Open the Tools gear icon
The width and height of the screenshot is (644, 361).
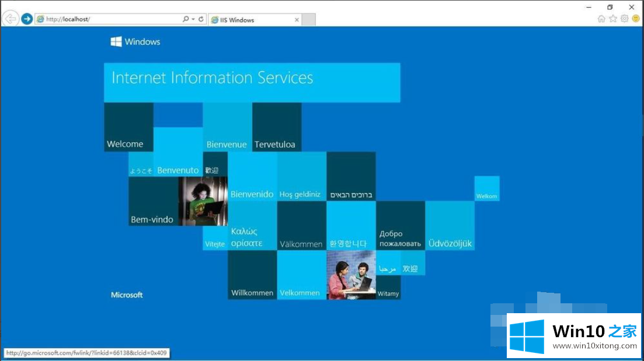click(x=624, y=19)
